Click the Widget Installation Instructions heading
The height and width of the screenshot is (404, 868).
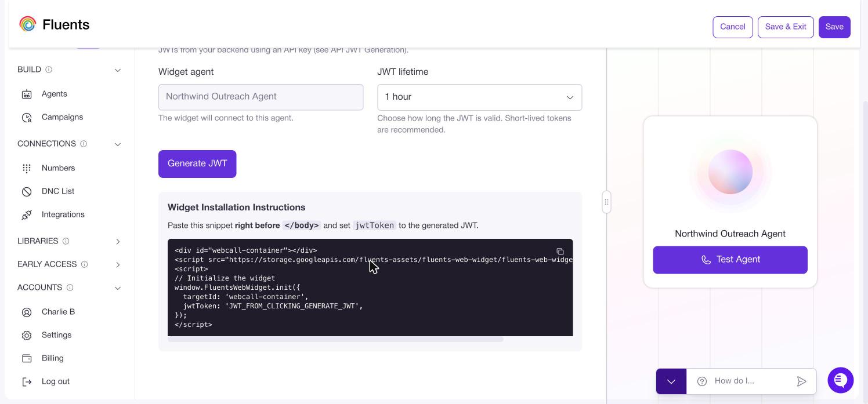(x=236, y=208)
